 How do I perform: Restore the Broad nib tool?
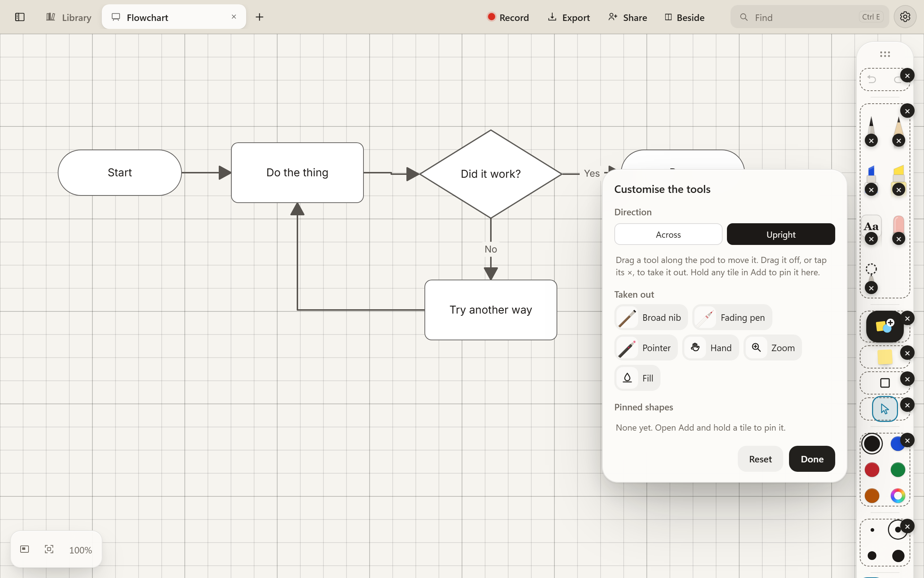(x=651, y=317)
